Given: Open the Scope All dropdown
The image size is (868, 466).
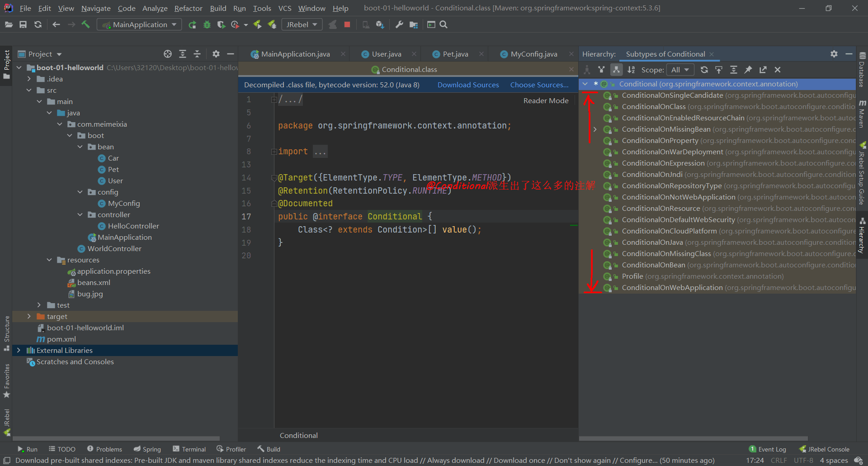Looking at the screenshot, I should tap(680, 70).
